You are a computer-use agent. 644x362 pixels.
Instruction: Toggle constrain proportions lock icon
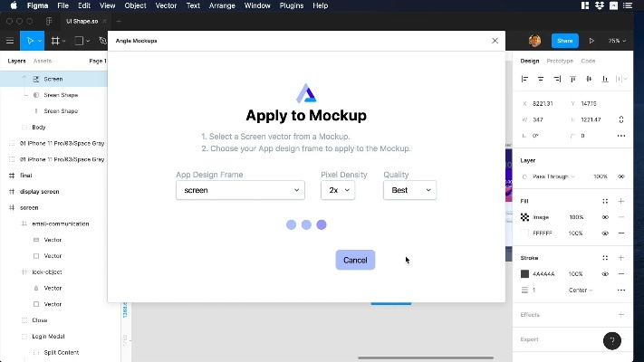pos(621,119)
